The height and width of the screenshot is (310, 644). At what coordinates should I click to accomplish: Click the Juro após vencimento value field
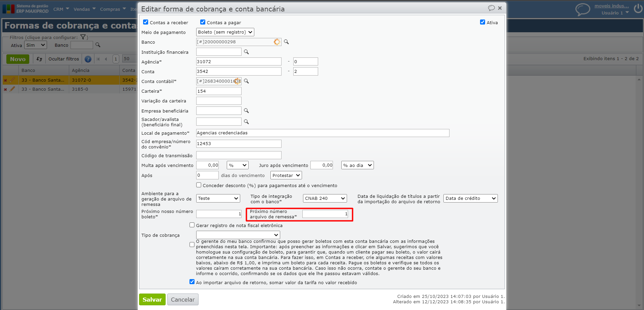(322, 165)
